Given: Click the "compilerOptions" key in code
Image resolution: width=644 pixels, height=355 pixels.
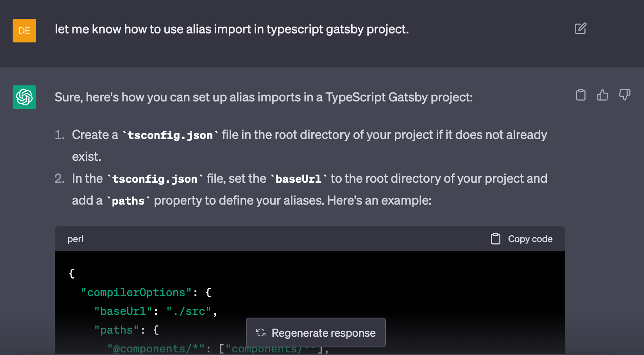Looking at the screenshot, I should click(137, 293).
